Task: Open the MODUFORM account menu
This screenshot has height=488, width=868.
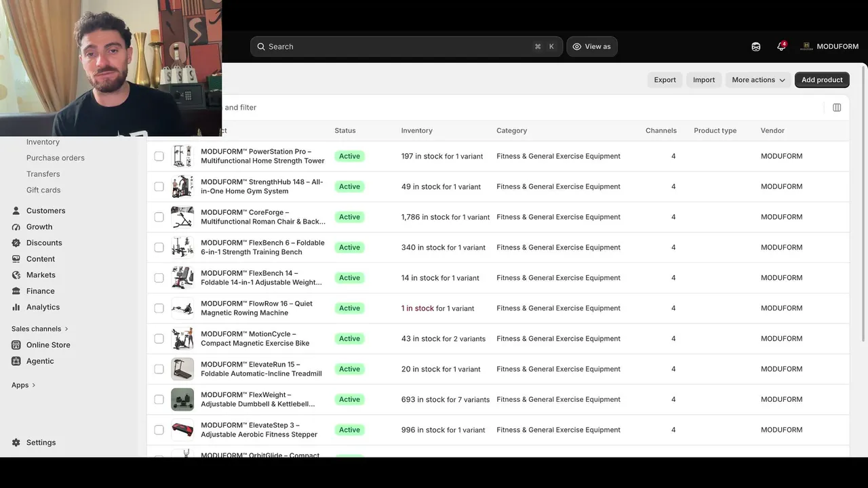Action: pos(829,47)
